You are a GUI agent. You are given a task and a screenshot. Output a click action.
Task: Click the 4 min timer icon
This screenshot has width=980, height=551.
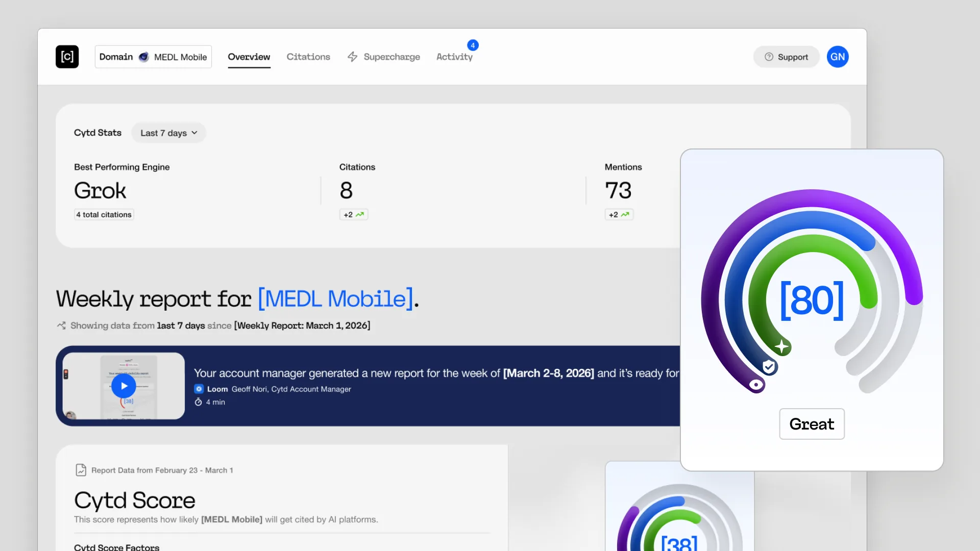click(x=198, y=402)
